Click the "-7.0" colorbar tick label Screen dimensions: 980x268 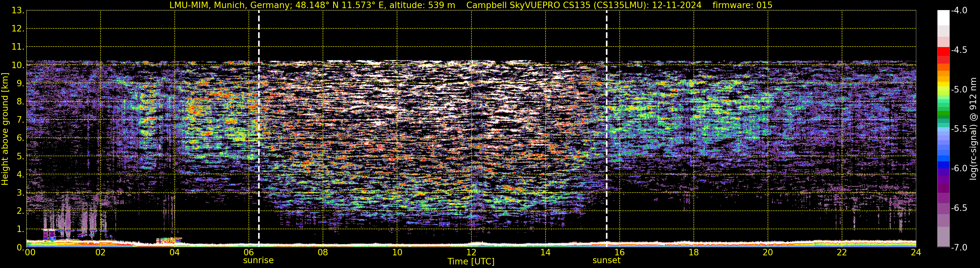click(959, 248)
